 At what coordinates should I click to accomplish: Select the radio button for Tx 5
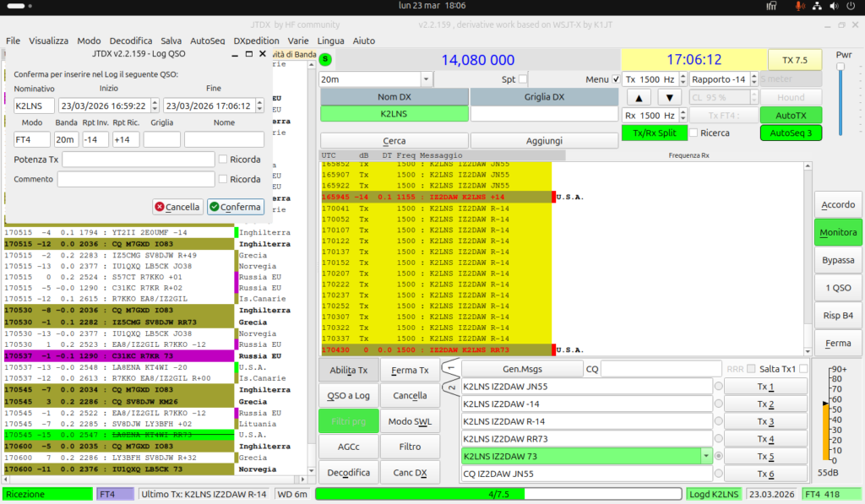718,456
